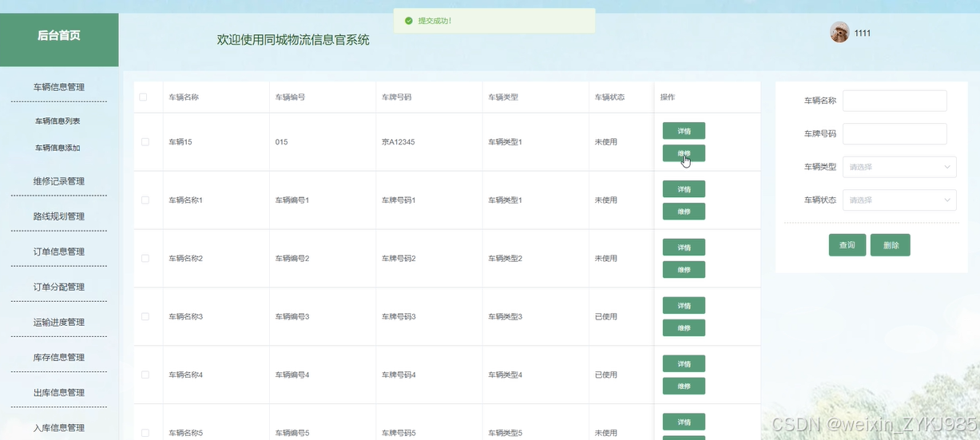
Task: Expand the 订单信息管理 sidebar menu
Action: (59, 252)
